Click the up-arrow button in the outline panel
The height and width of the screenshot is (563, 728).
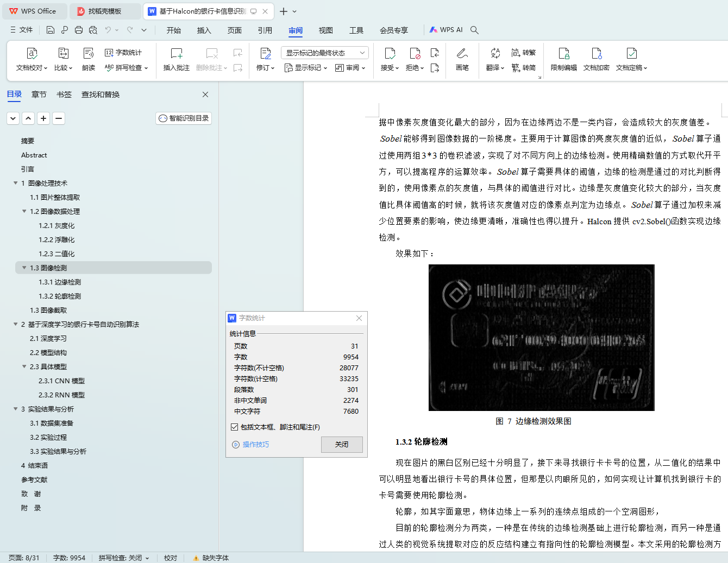28,118
